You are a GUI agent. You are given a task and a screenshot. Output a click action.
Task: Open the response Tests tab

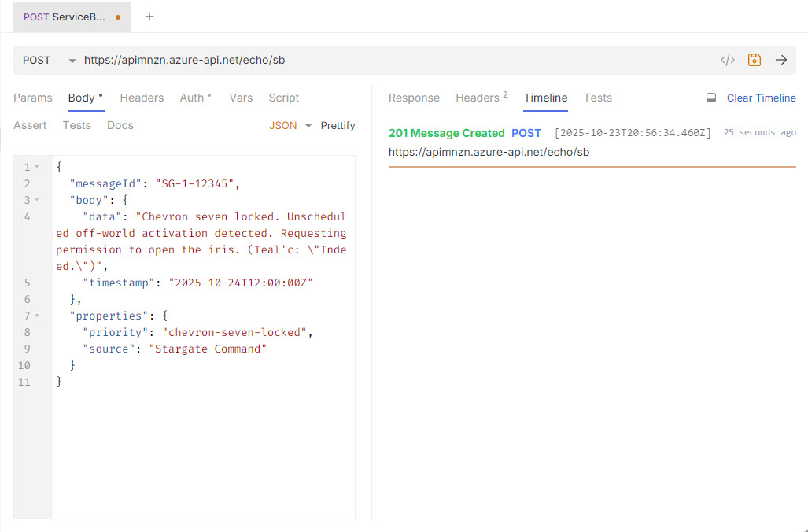[x=597, y=98]
